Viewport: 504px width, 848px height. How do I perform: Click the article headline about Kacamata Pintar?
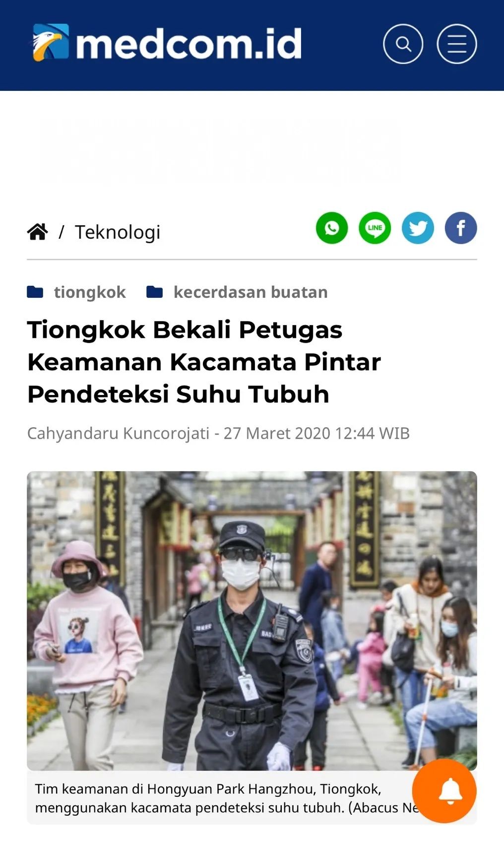coord(204,362)
